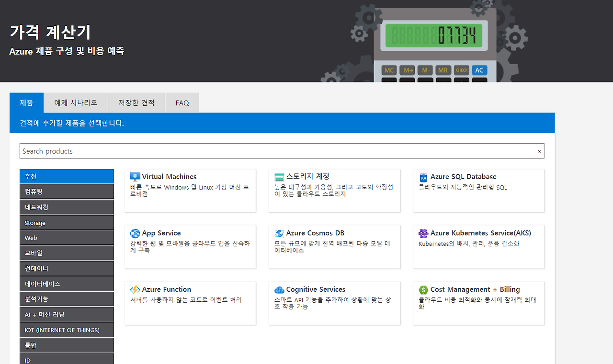Add Azure Cosmos DB via its title

pyautogui.click(x=316, y=233)
